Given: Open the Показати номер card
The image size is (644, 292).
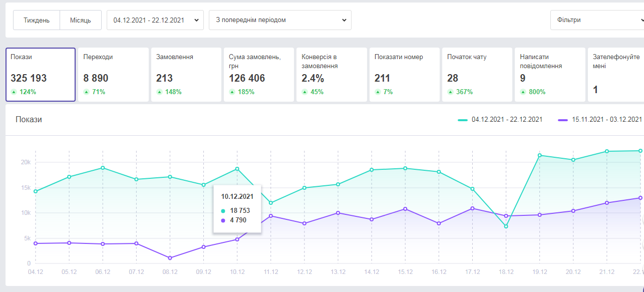Looking at the screenshot, I should pyautogui.click(x=405, y=75).
